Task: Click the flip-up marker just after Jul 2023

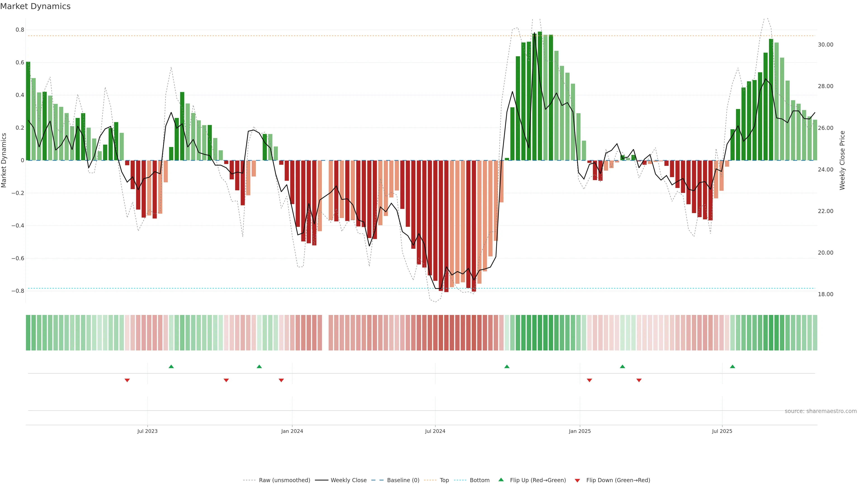Action: [171, 366]
